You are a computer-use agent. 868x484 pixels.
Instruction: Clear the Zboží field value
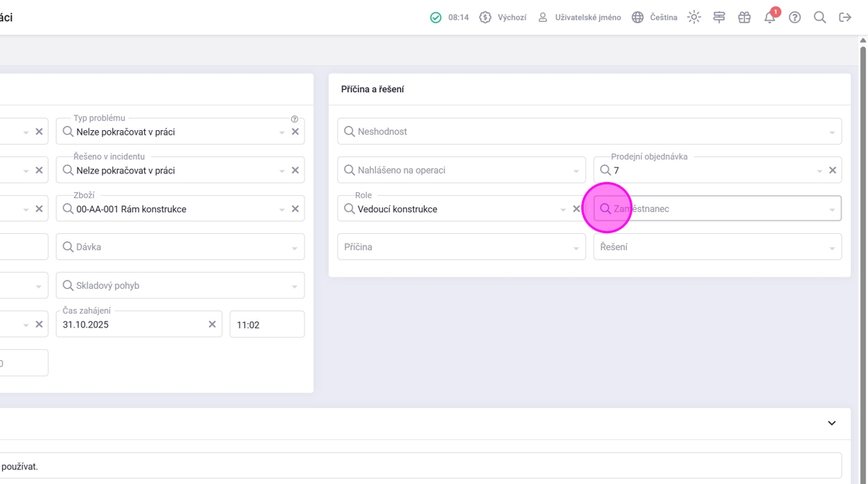point(295,209)
